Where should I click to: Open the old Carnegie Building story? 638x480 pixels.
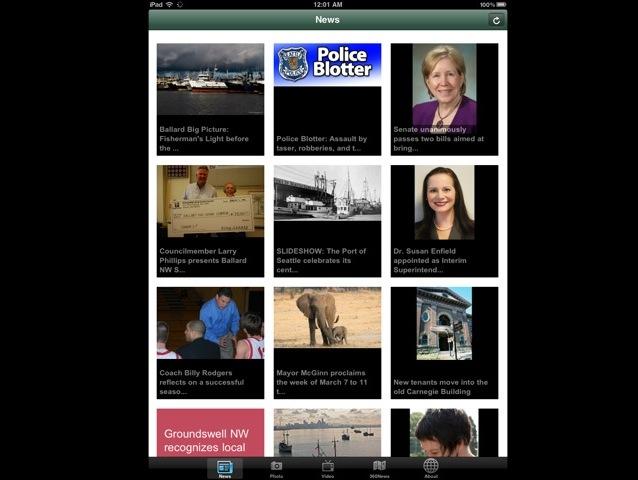pyautogui.click(x=444, y=343)
